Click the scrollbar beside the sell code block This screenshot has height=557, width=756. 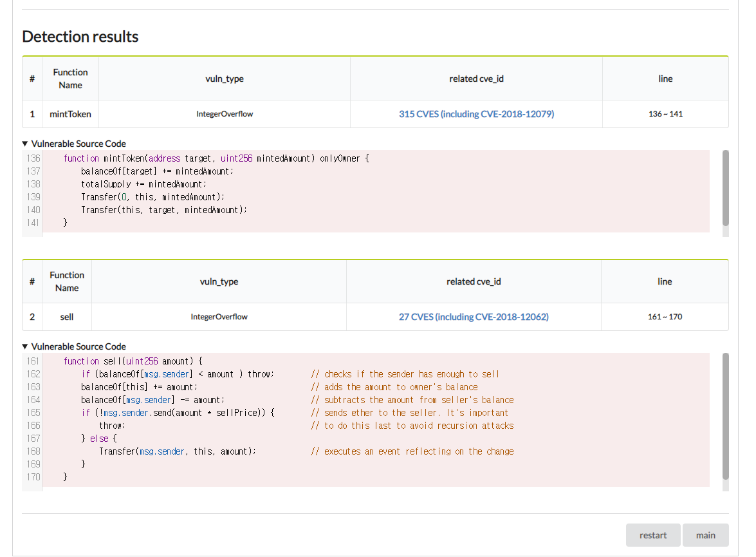726,416
